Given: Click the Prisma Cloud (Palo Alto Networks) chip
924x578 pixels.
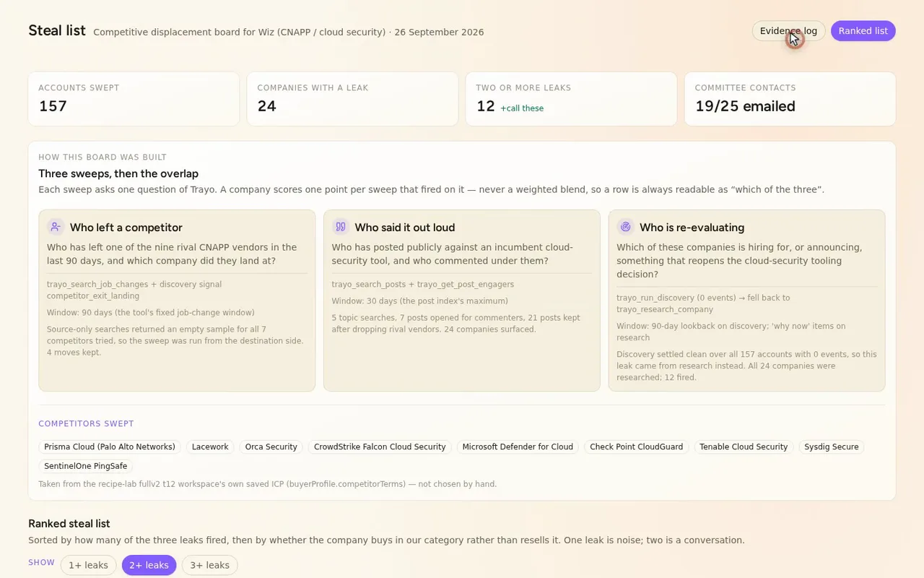Looking at the screenshot, I should point(110,447).
